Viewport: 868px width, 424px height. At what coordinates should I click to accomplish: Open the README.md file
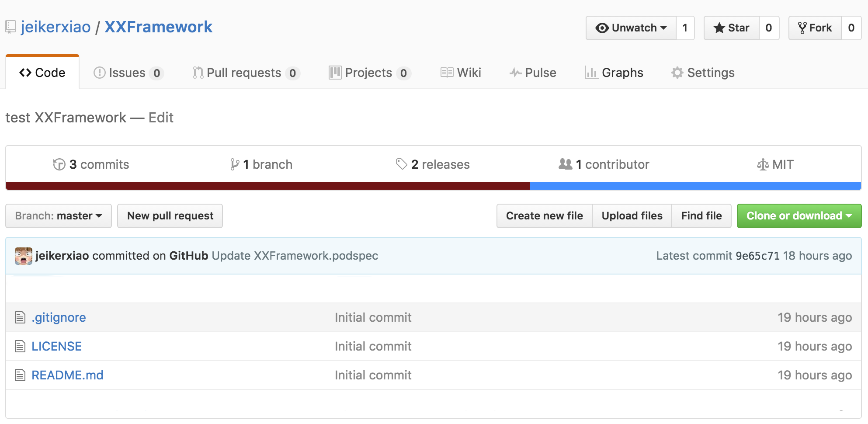[x=67, y=375]
